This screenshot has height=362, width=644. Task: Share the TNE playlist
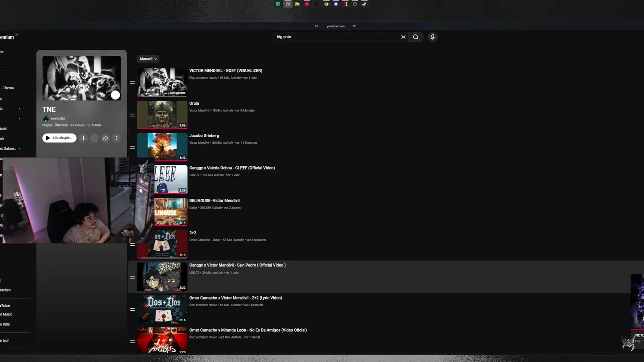[x=105, y=138]
